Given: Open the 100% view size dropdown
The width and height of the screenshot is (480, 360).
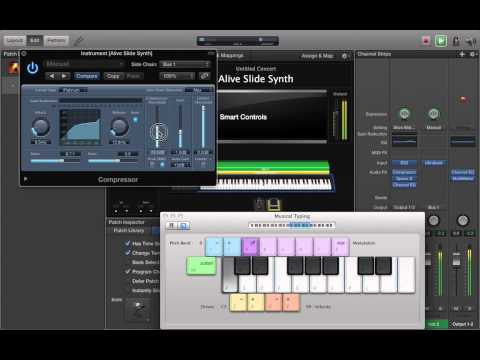Looking at the screenshot, I should (x=178, y=76).
